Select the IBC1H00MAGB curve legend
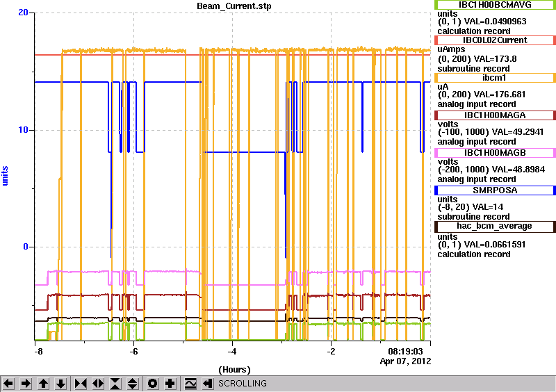Screen dimensions: 556x392 point(495,153)
